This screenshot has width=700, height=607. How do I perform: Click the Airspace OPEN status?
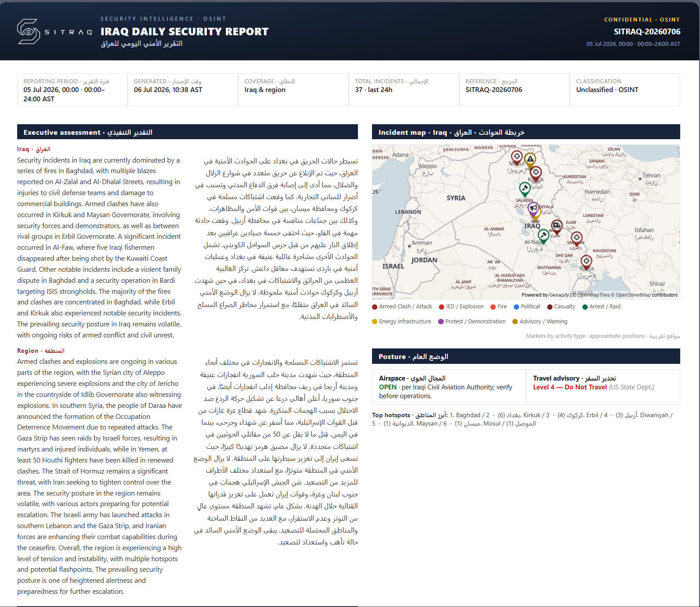[388, 387]
